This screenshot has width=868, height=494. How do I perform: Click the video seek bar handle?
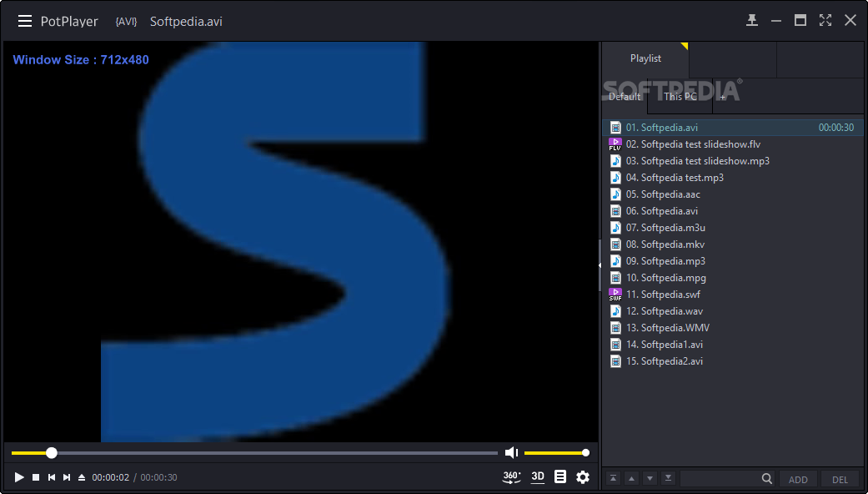coord(52,453)
